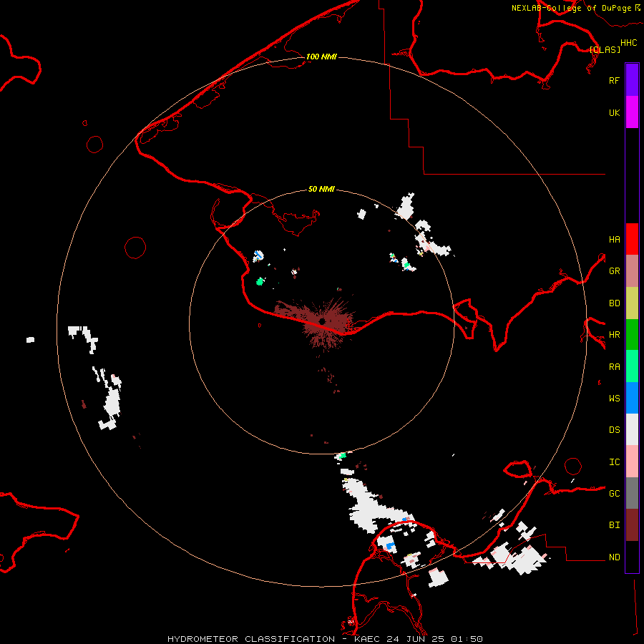Click the 'DS' legend label
Image resolution: width=644 pixels, height=644 pixels.
(614, 430)
